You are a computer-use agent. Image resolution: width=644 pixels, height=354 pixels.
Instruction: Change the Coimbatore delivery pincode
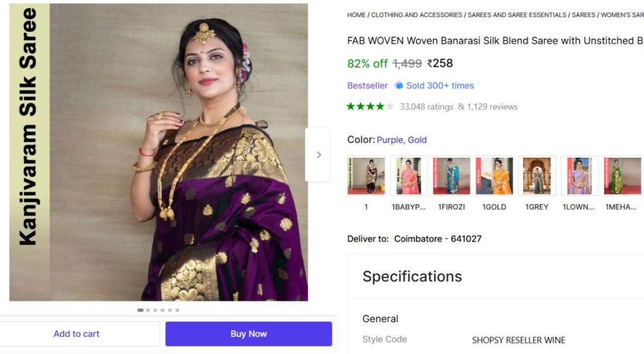coord(437,239)
